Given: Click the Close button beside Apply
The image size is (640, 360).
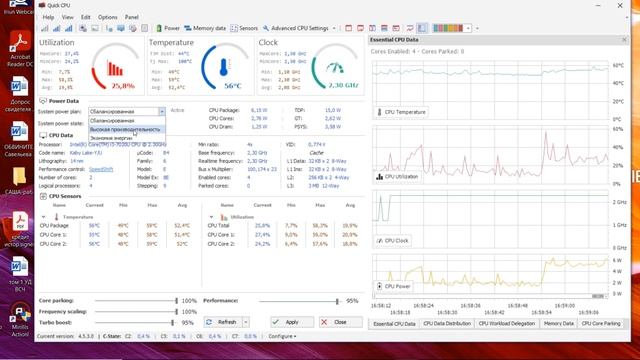Looking at the screenshot, I should 340,322.
